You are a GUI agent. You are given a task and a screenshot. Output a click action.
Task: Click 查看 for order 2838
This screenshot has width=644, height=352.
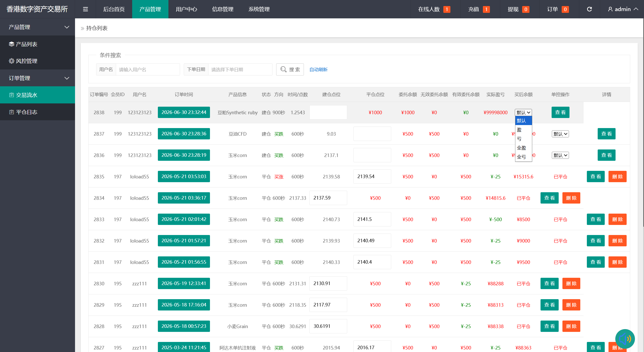coord(560,112)
